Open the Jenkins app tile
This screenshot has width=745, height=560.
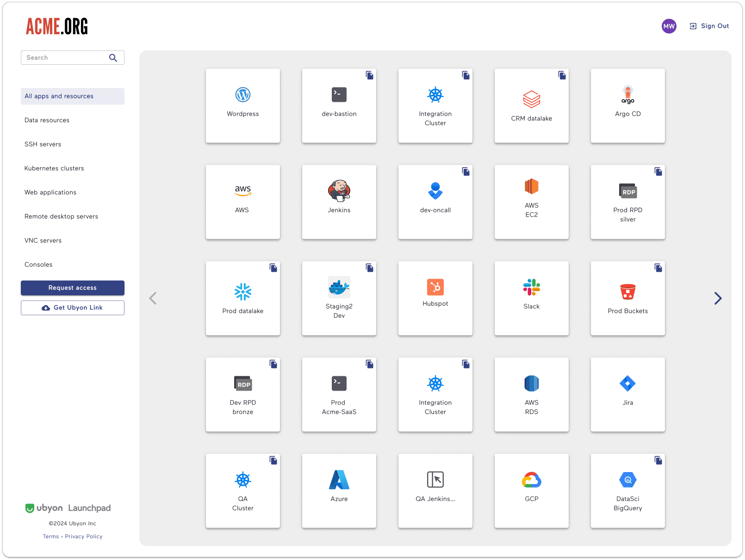(339, 202)
